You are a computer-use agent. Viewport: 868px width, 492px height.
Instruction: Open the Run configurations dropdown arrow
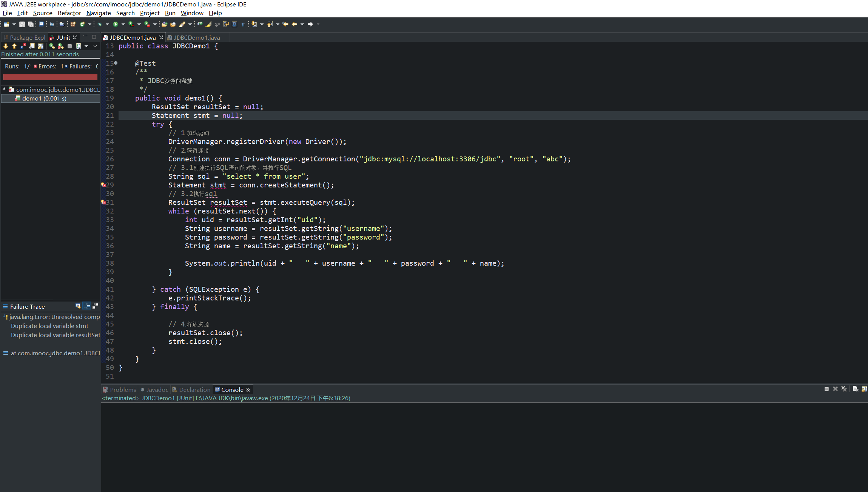coord(123,24)
